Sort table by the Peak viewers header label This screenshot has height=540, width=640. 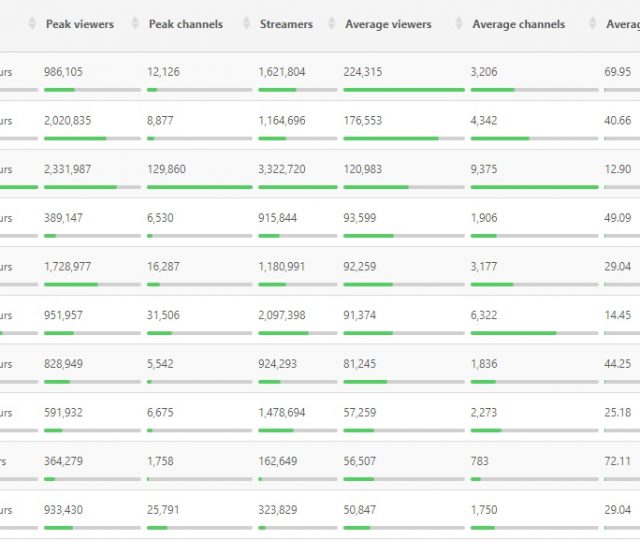point(79,24)
